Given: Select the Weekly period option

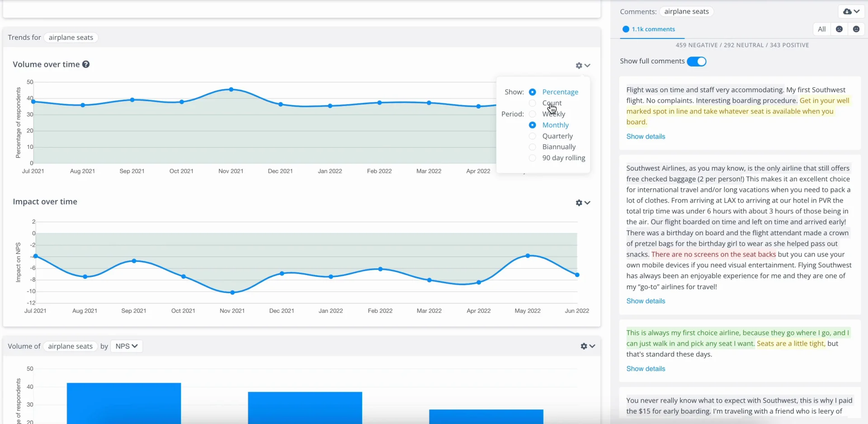Looking at the screenshot, I should click(533, 114).
